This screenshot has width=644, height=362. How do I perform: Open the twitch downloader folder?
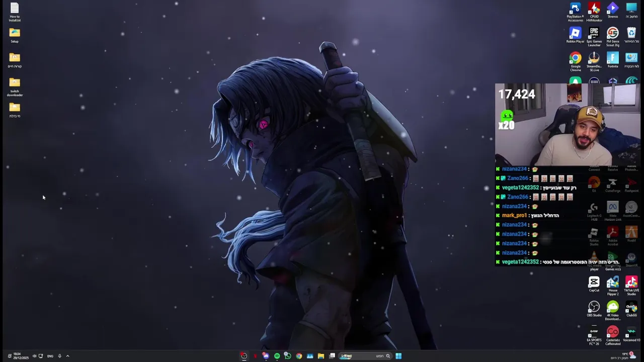(x=15, y=87)
